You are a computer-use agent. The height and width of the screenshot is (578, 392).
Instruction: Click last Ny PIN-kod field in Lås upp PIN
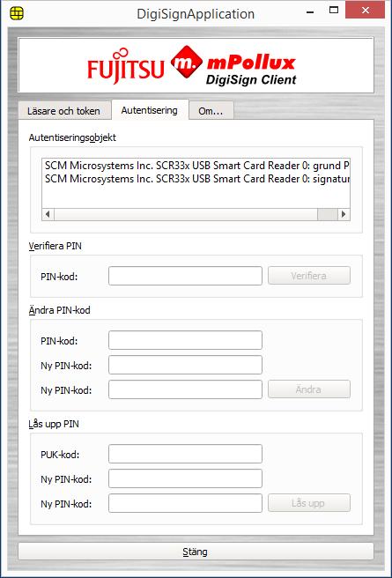coord(185,503)
